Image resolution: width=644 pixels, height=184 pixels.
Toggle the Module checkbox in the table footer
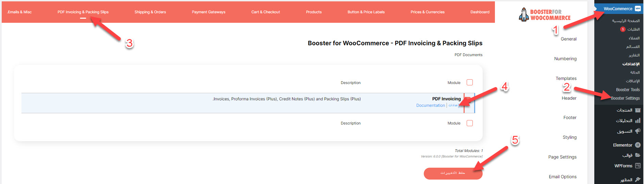click(x=470, y=123)
